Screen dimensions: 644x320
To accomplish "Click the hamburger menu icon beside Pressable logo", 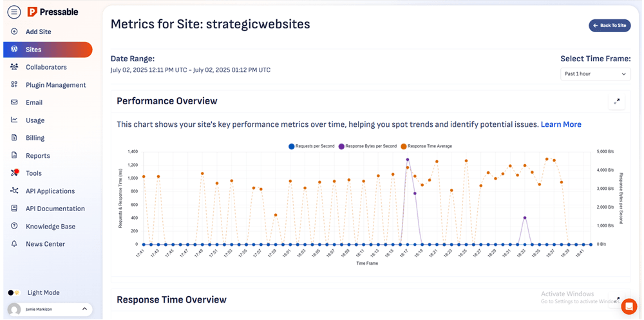I will click(14, 12).
